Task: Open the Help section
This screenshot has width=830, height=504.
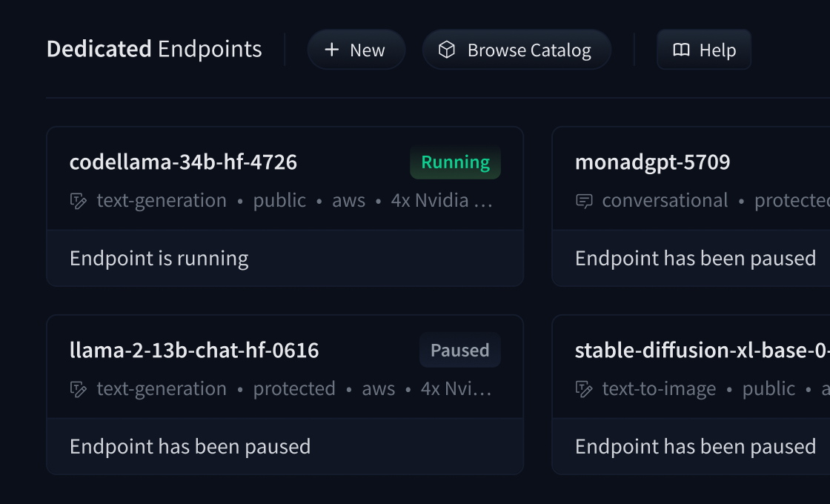Action: pos(704,49)
